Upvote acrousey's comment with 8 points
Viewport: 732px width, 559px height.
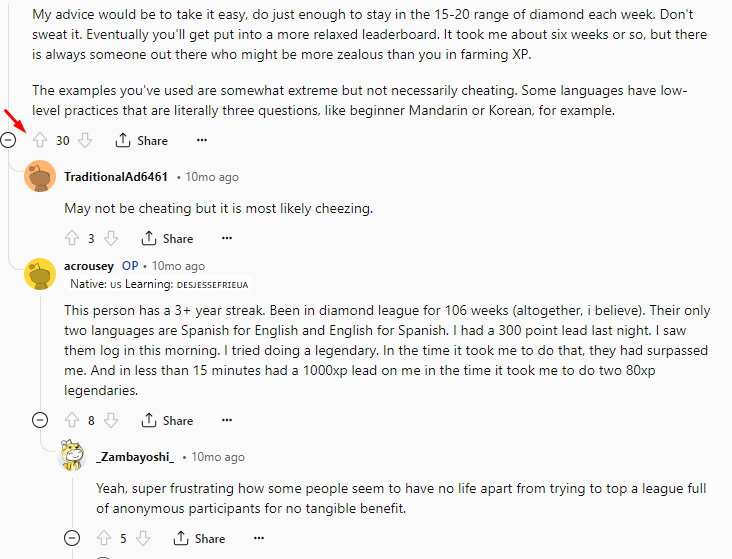tap(72, 420)
